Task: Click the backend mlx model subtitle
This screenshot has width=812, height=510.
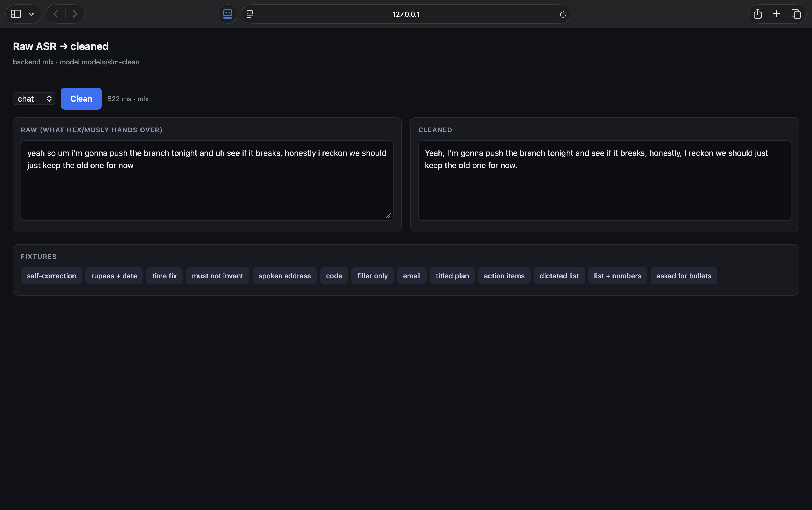Action: (x=76, y=62)
